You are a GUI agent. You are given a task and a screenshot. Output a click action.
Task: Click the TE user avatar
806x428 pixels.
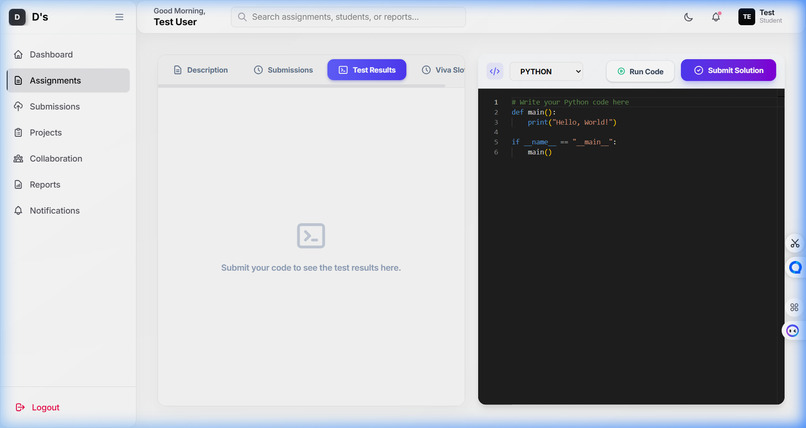[x=746, y=17]
